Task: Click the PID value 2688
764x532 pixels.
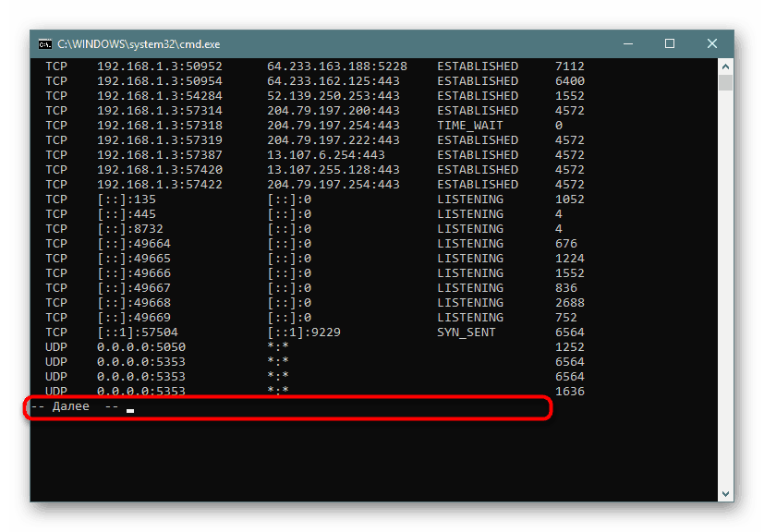Action: 570,303
